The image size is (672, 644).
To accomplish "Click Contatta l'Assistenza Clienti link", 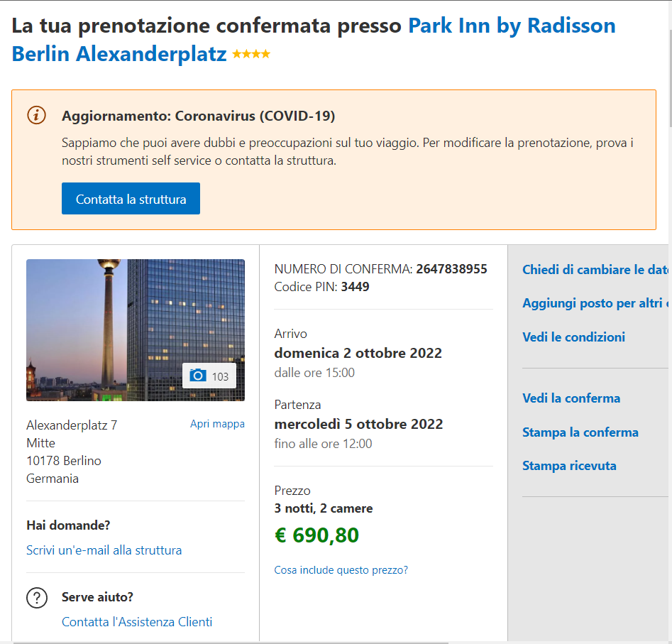I will 137,622.
